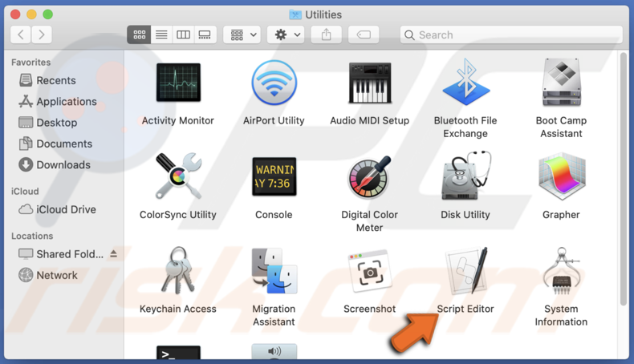Click the Favorites section header
Screen dimensions: 634x364
tap(31, 63)
